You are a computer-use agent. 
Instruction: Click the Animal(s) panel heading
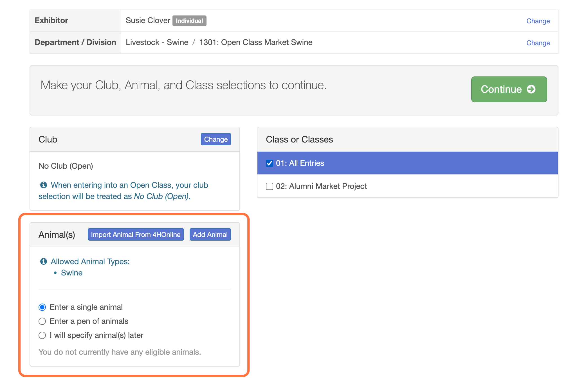point(57,235)
